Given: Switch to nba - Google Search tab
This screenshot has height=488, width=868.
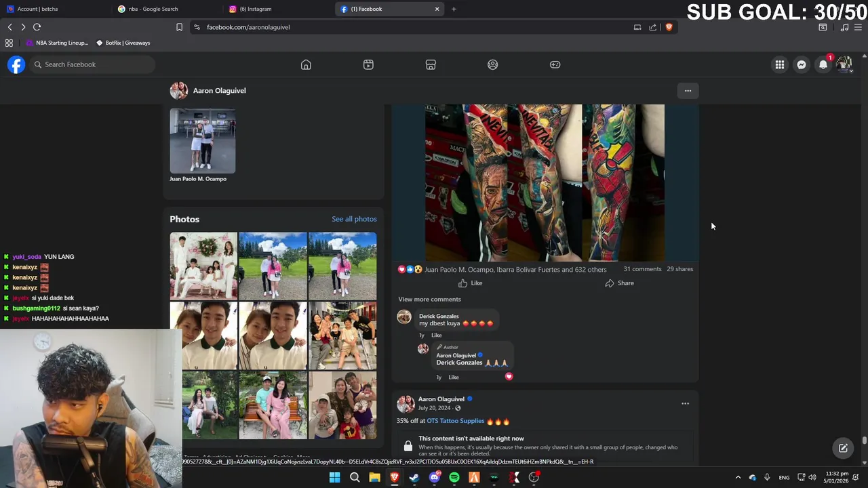Looking at the screenshot, I should 165,9.
